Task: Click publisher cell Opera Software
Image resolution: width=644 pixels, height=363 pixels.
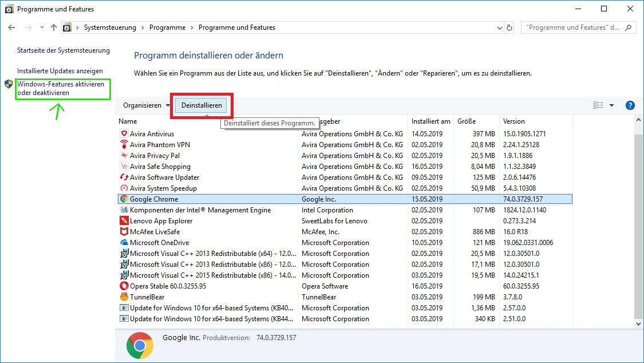Action: pos(325,286)
